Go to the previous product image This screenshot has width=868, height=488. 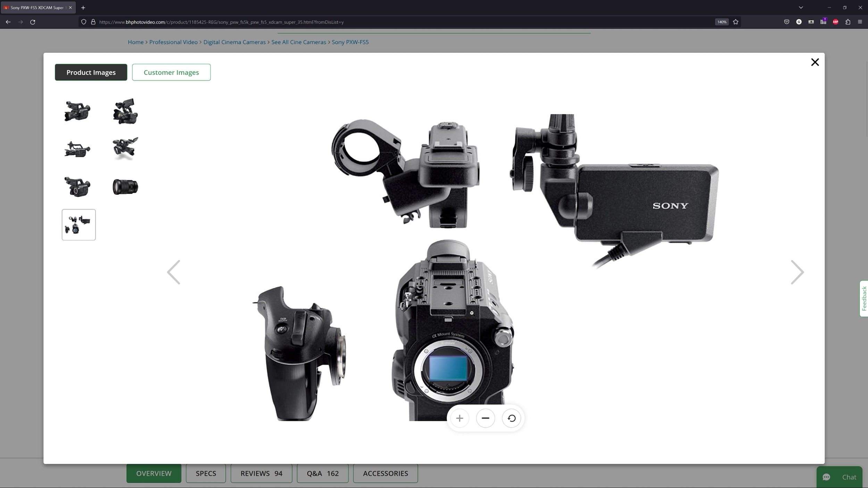[x=174, y=272]
